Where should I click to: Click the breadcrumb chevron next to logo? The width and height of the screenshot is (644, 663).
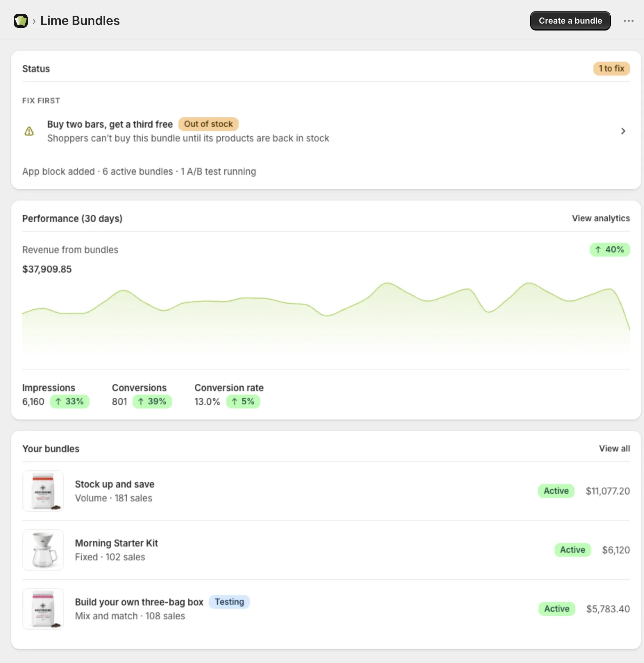[x=34, y=21]
